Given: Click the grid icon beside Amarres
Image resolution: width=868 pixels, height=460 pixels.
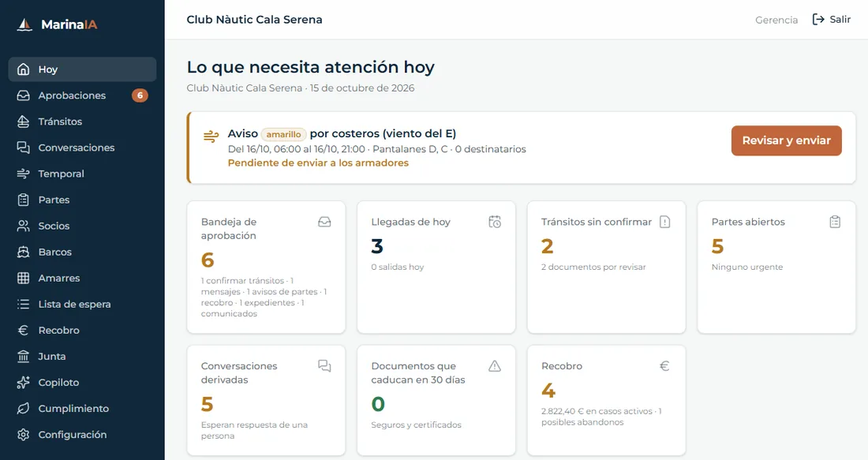Looking at the screenshot, I should click(x=23, y=277).
